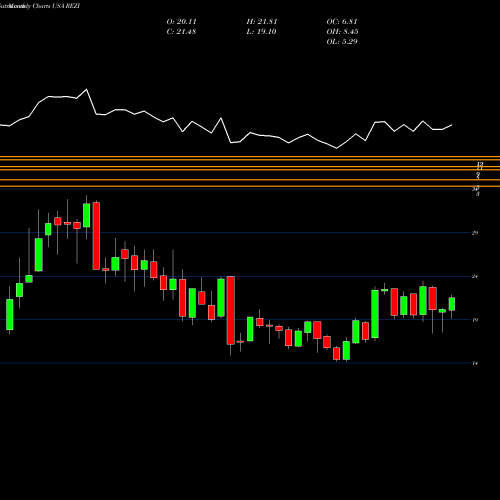
Task: Select the low price value L: 19.10
Action: [x=261, y=32]
